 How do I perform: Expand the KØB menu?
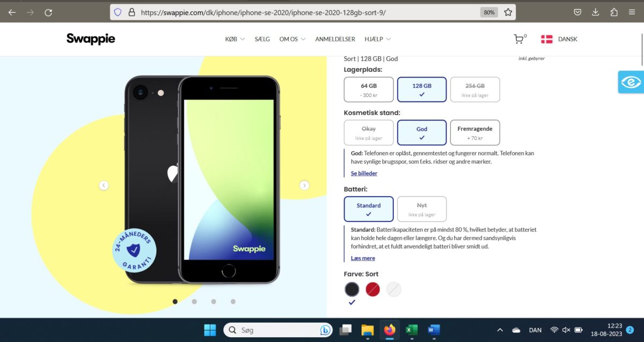[x=235, y=39]
